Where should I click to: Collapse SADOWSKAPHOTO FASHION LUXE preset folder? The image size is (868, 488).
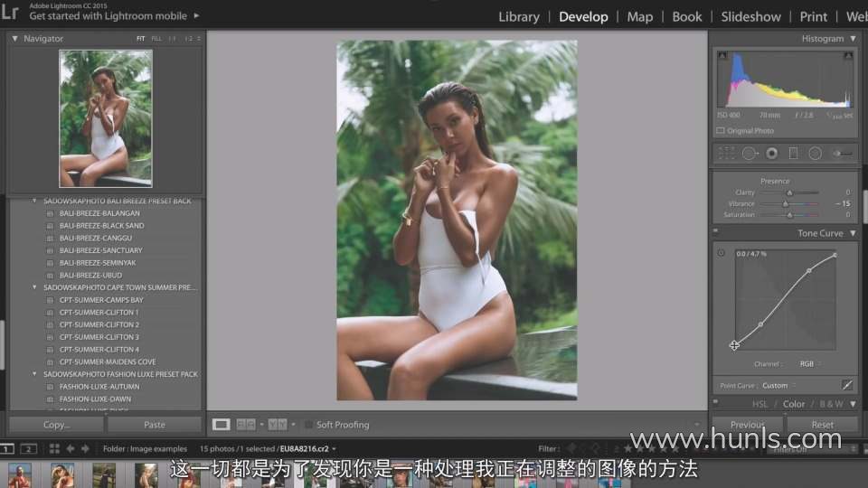click(34, 374)
